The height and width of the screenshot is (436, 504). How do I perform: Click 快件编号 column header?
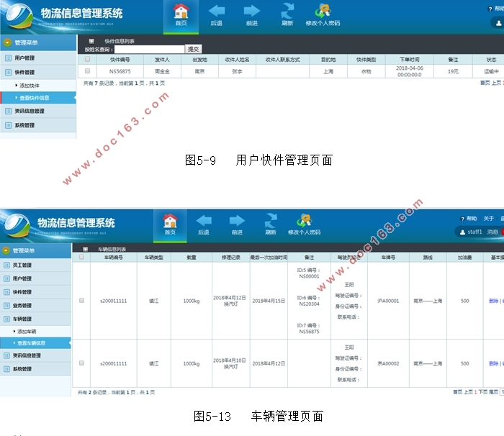tap(120, 60)
